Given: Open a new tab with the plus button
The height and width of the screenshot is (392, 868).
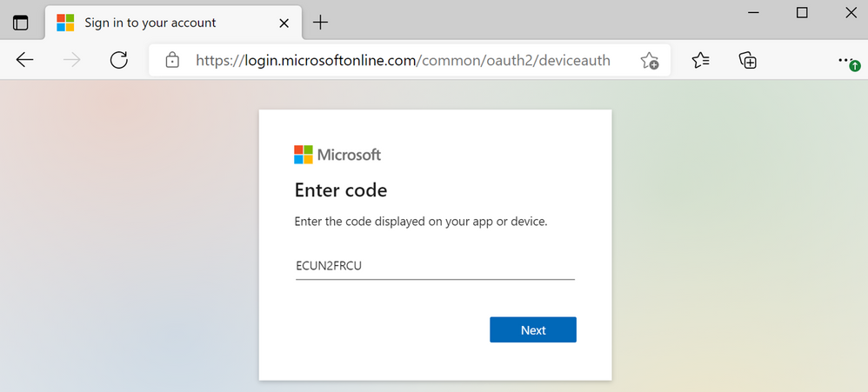Looking at the screenshot, I should coord(321,23).
